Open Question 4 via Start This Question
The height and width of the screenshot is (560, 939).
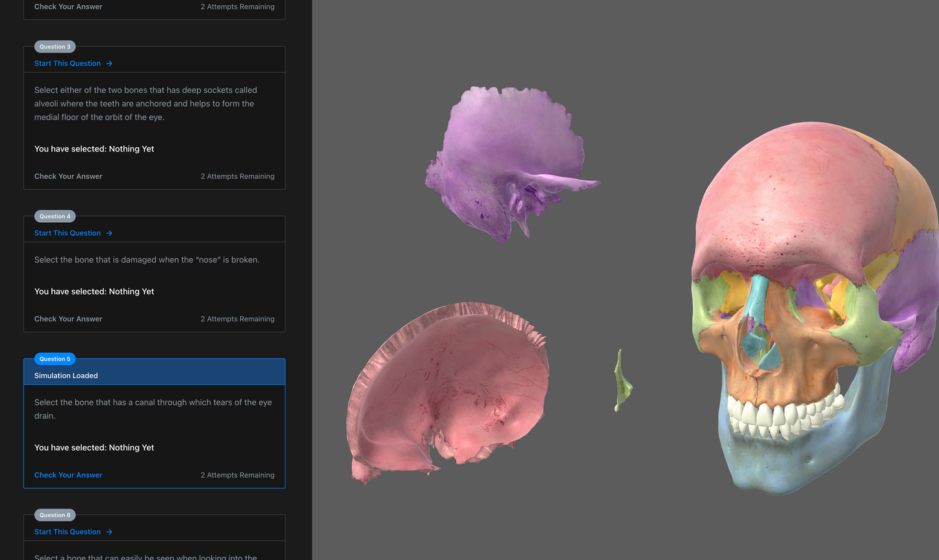pyautogui.click(x=68, y=233)
